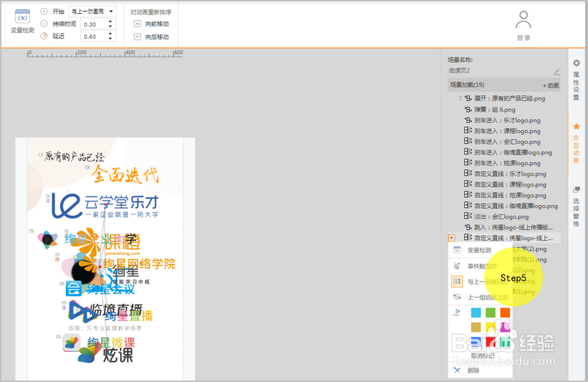Click the 向后移动 move-backward button
This screenshot has height=382, width=588.
click(151, 37)
